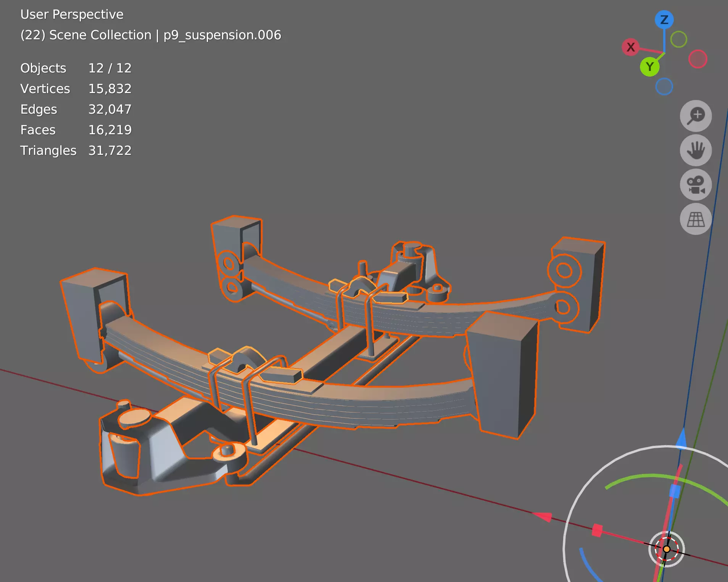Screen dimensions: 728x582
Task: Click the Triangles count '31,722'
Action: point(110,150)
